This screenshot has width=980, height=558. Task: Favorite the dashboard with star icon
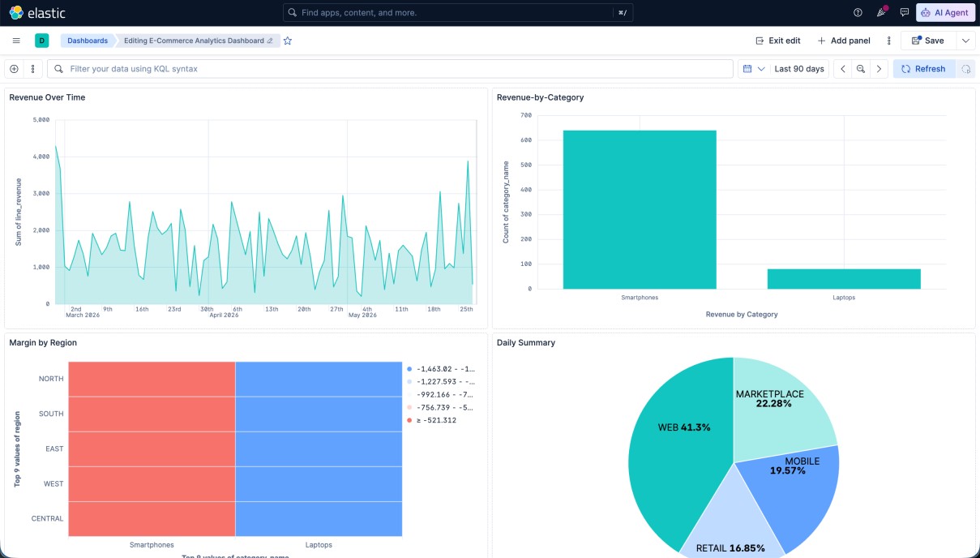[x=288, y=41]
